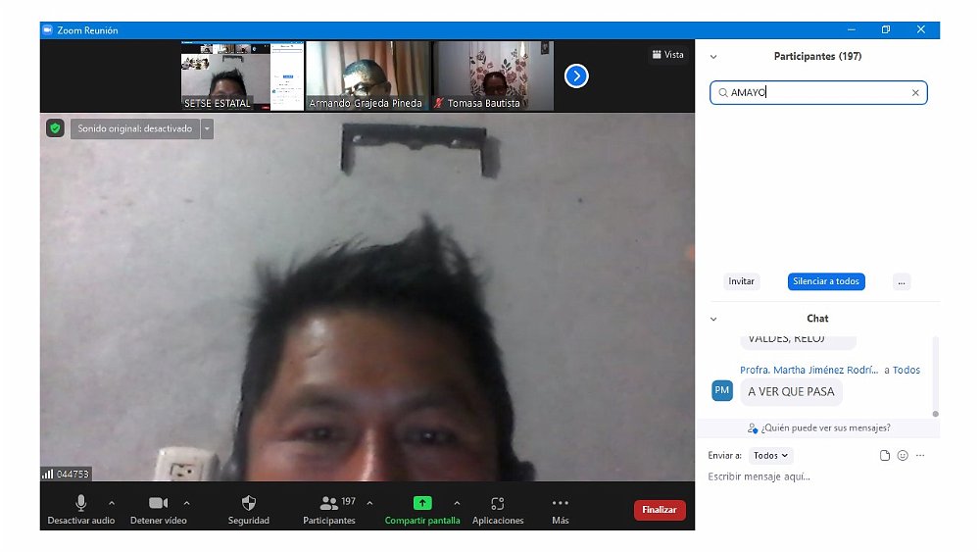Open the Aplicaciones panel icon
This screenshot has height=552, width=980.
click(x=497, y=503)
